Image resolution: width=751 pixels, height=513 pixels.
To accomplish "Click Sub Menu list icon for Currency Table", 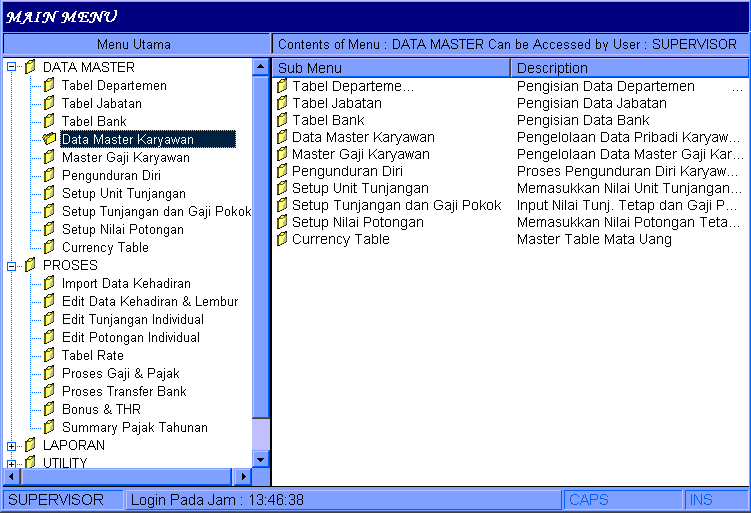I will pyautogui.click(x=282, y=239).
